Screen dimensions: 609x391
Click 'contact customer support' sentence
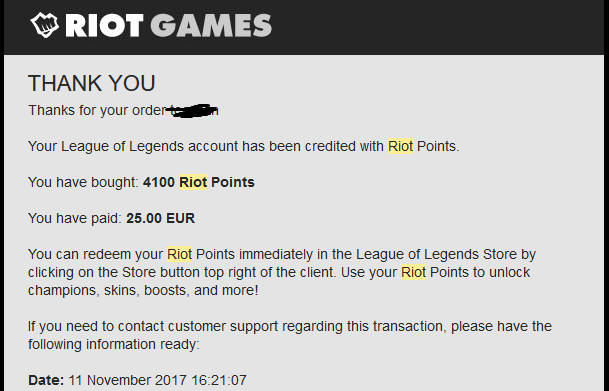290,326
